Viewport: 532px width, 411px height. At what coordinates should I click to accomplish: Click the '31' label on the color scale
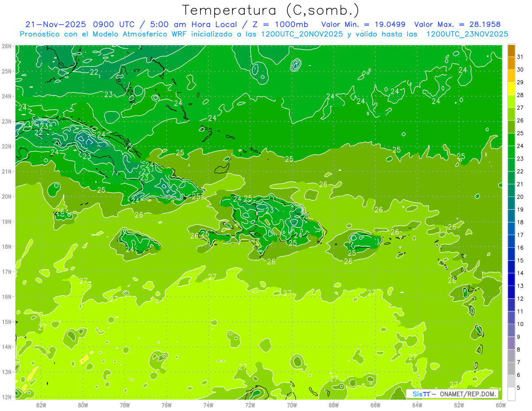tap(520, 56)
